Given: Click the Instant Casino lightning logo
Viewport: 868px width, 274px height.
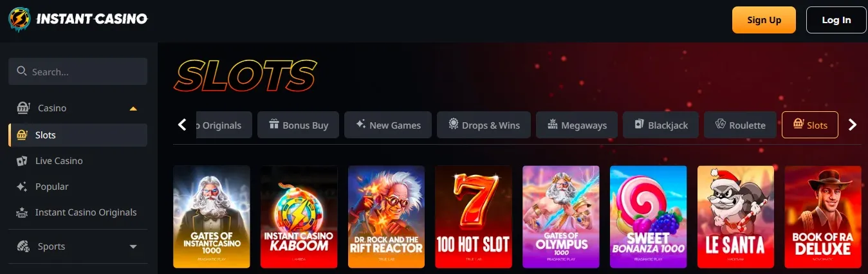Looking at the screenshot, I should [20, 19].
